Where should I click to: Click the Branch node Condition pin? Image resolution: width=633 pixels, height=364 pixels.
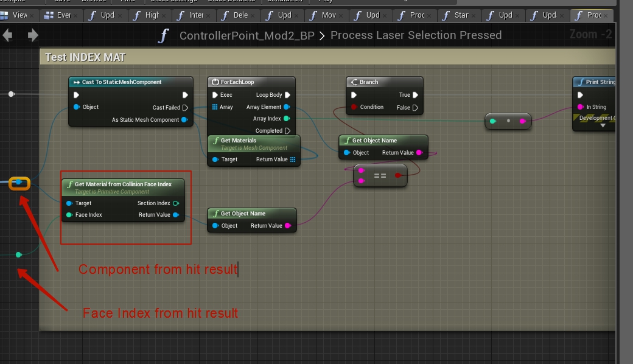point(354,107)
